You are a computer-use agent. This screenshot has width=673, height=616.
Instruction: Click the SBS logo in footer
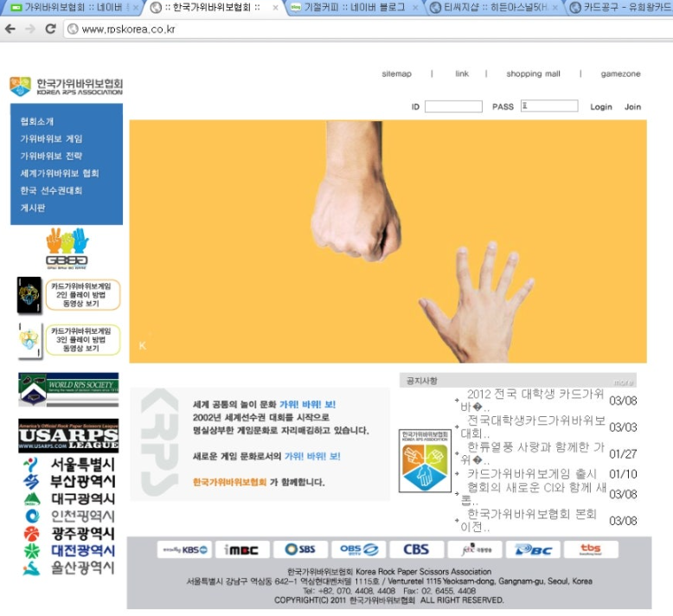click(x=300, y=549)
